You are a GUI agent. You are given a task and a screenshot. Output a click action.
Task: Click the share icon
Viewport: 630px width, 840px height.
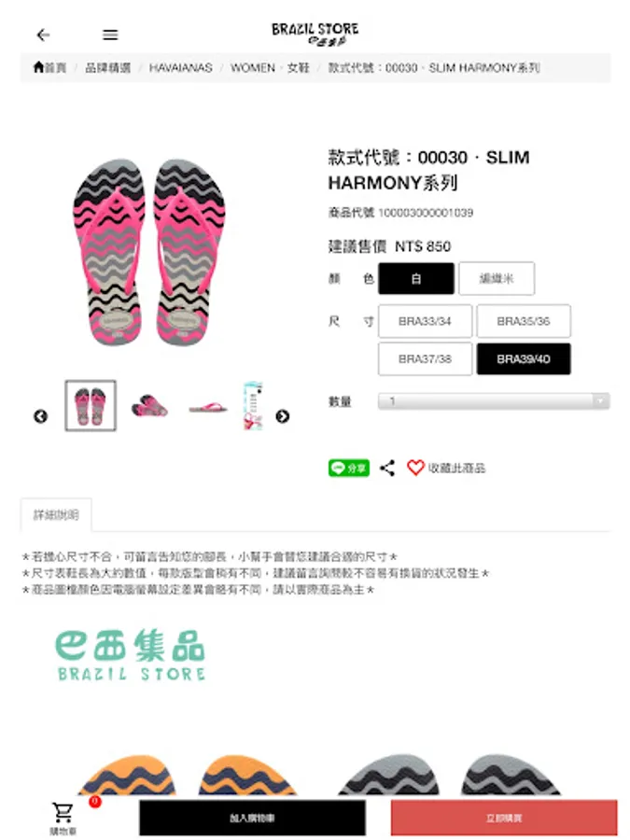[x=387, y=468]
